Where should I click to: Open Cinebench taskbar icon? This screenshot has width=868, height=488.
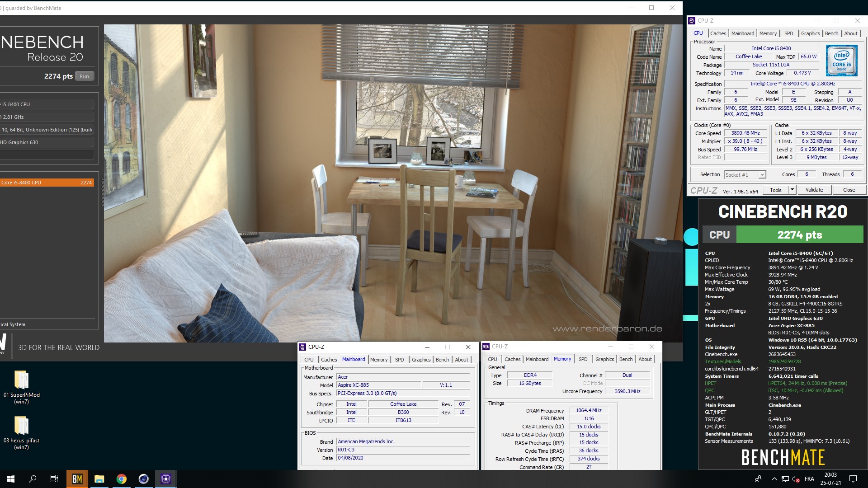click(x=143, y=479)
